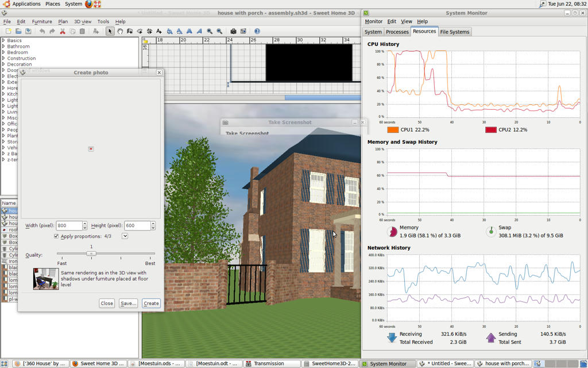Click the Save home toolbar icon
Image resolution: width=588 pixels, height=368 pixels.
(x=28, y=31)
